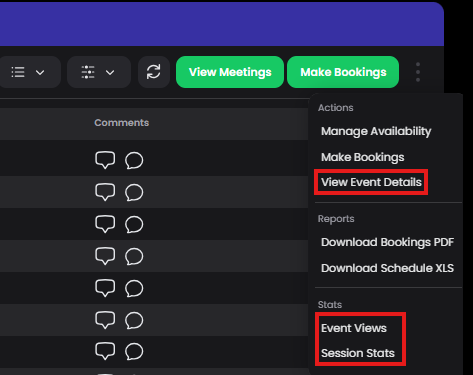Image resolution: width=473 pixels, height=375 pixels.
Task: Open Event Views stats
Action: point(354,328)
